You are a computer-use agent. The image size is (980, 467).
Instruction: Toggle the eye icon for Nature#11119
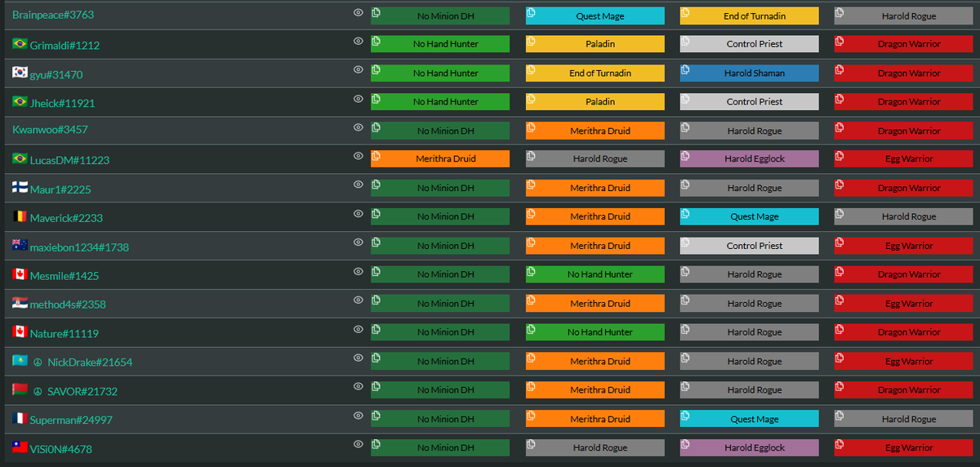(358, 329)
